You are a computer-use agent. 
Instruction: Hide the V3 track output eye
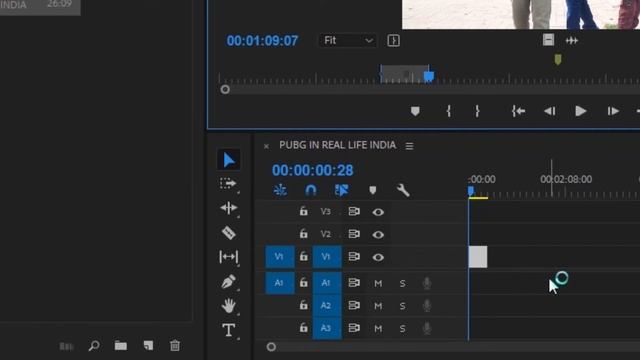378,212
